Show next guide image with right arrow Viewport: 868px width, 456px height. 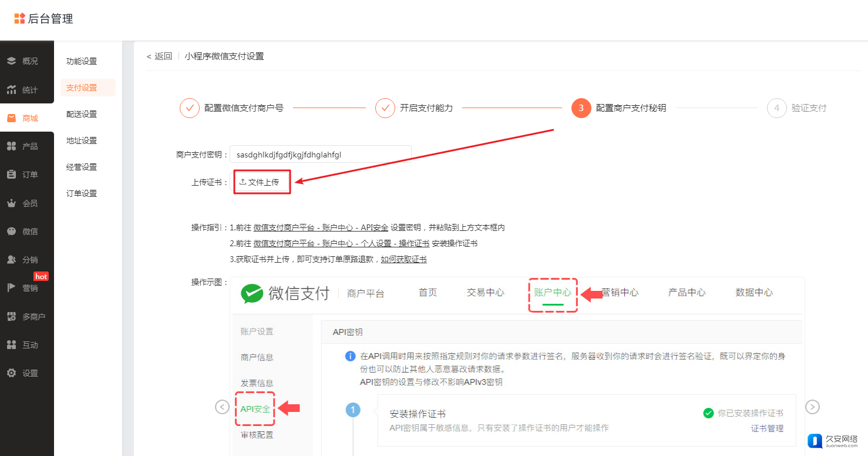pos(812,407)
